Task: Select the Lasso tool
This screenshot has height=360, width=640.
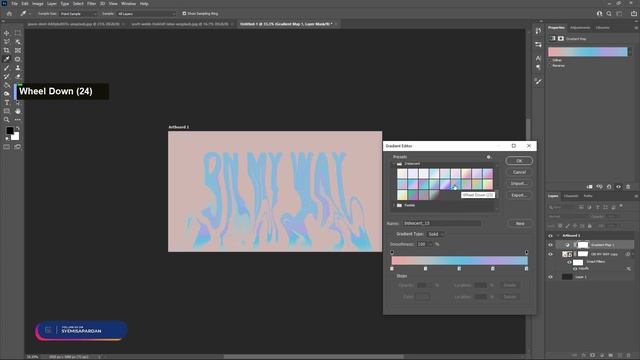Action: click(7, 42)
